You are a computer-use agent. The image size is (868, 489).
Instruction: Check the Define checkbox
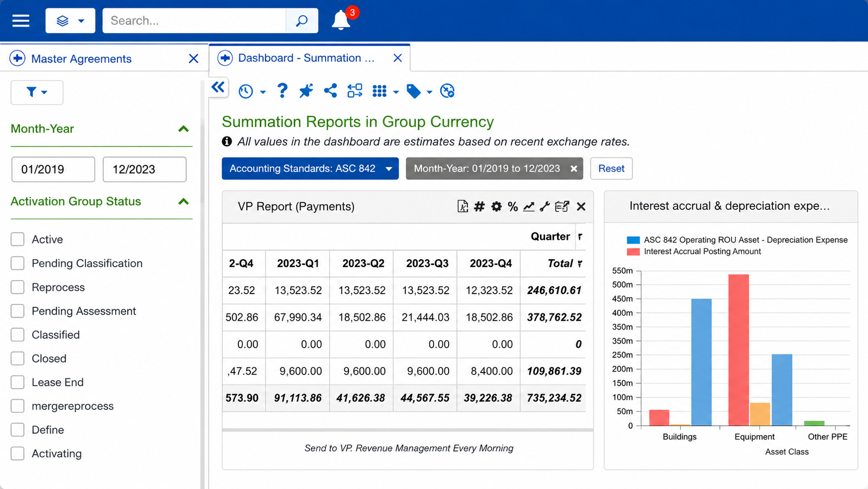(18, 430)
